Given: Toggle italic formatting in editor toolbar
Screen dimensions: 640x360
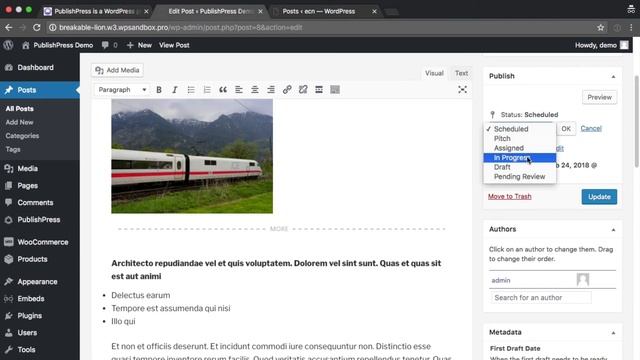Looking at the screenshot, I should (175, 90).
